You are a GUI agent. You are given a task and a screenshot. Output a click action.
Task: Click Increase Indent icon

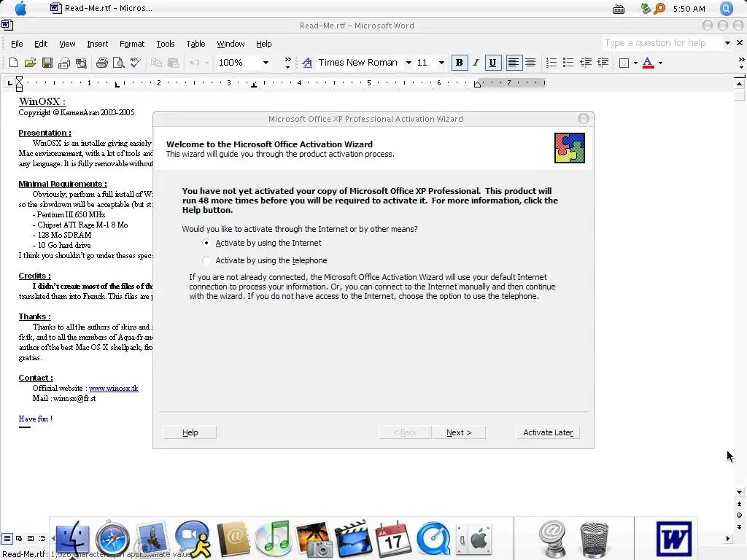pos(603,63)
